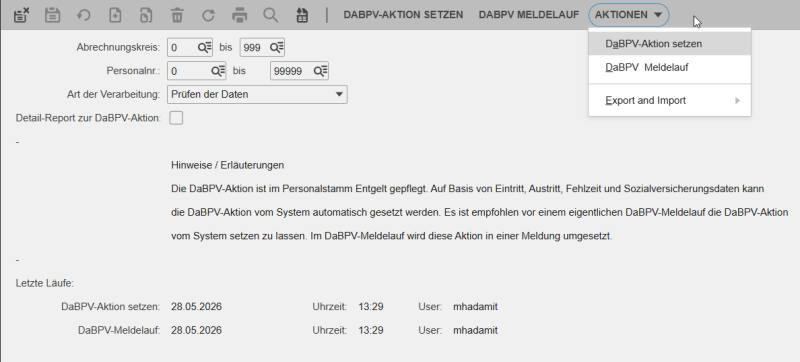Click time 13:29 in DaBPV-Aktion setzen row

click(x=371, y=306)
